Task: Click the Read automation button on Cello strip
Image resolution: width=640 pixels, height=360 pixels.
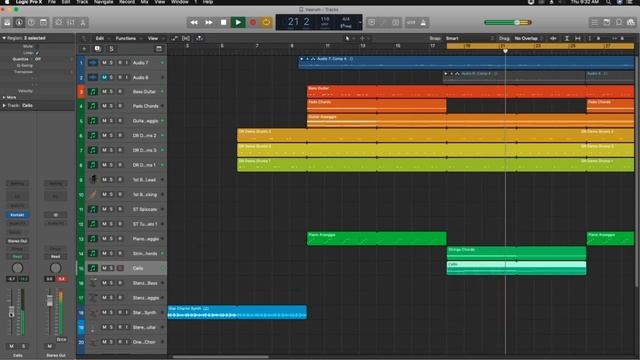Action: pos(17,256)
